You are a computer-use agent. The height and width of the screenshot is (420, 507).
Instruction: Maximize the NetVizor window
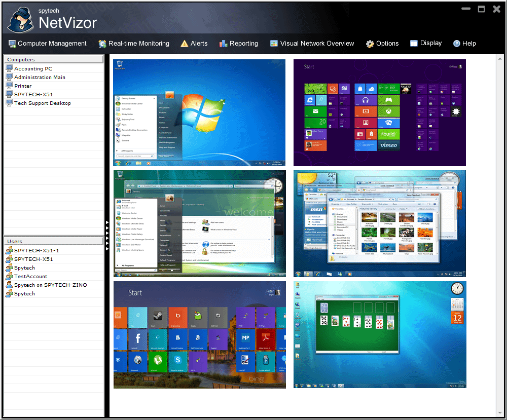(x=482, y=9)
